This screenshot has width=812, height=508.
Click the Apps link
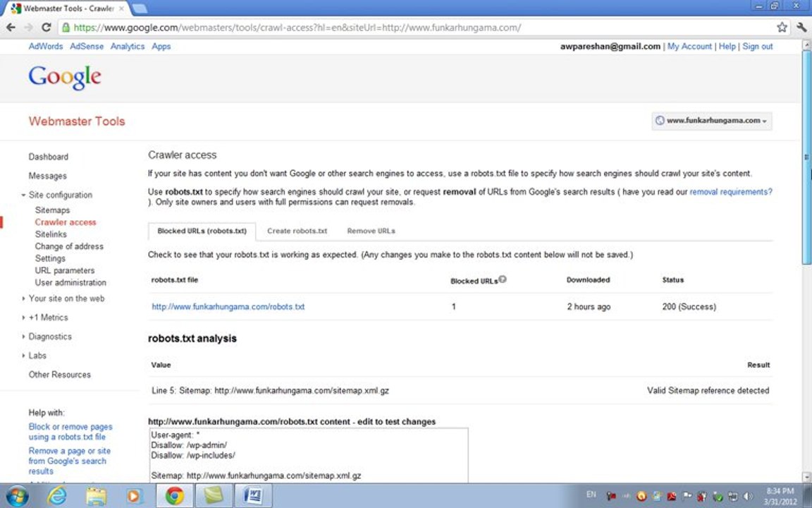[161, 46]
